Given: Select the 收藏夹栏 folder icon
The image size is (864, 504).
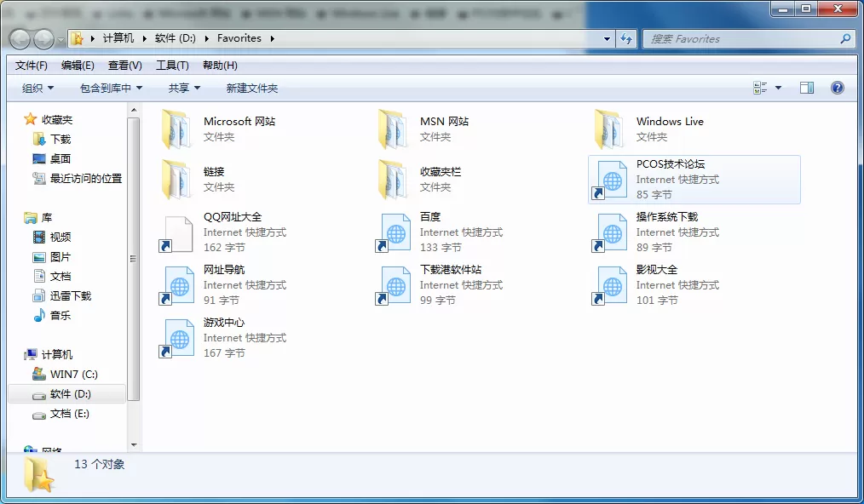Looking at the screenshot, I should coord(393,180).
